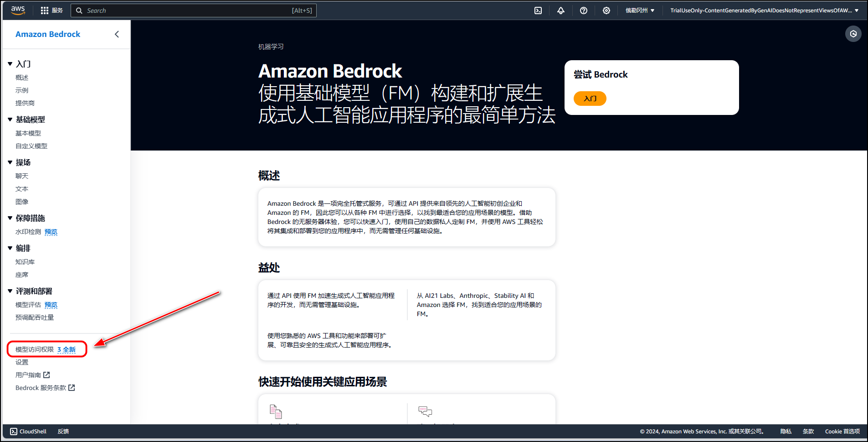Click the AWS logo home icon

point(18,10)
